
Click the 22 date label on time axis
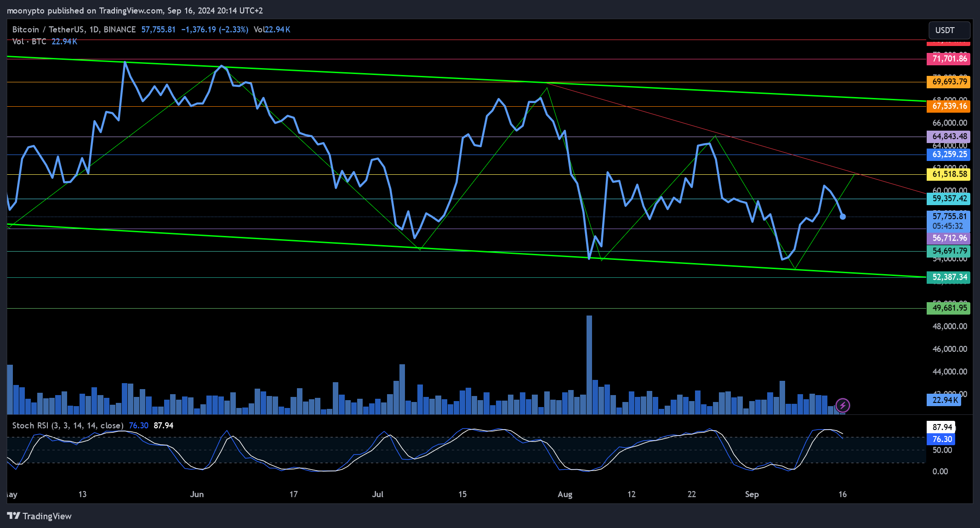[x=691, y=494]
